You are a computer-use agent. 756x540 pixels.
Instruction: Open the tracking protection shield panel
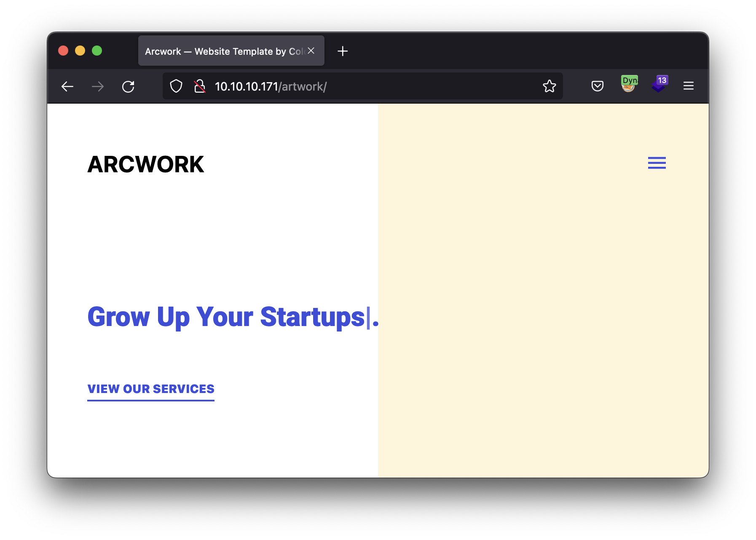pos(176,86)
